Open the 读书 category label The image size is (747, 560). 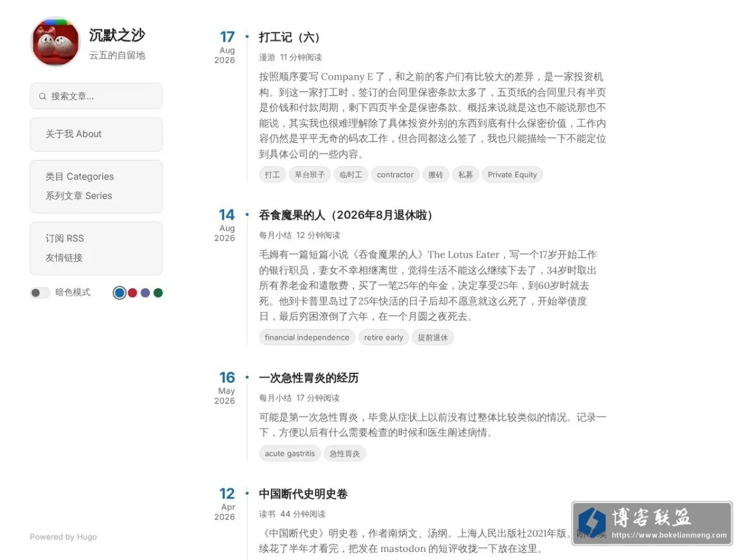(267, 514)
